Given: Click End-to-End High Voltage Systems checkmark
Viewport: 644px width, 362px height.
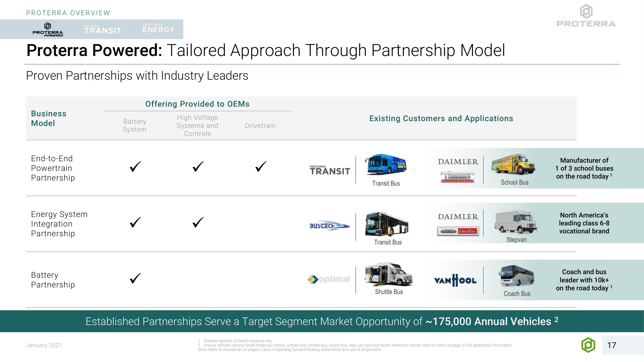Looking at the screenshot, I should pos(198,167).
